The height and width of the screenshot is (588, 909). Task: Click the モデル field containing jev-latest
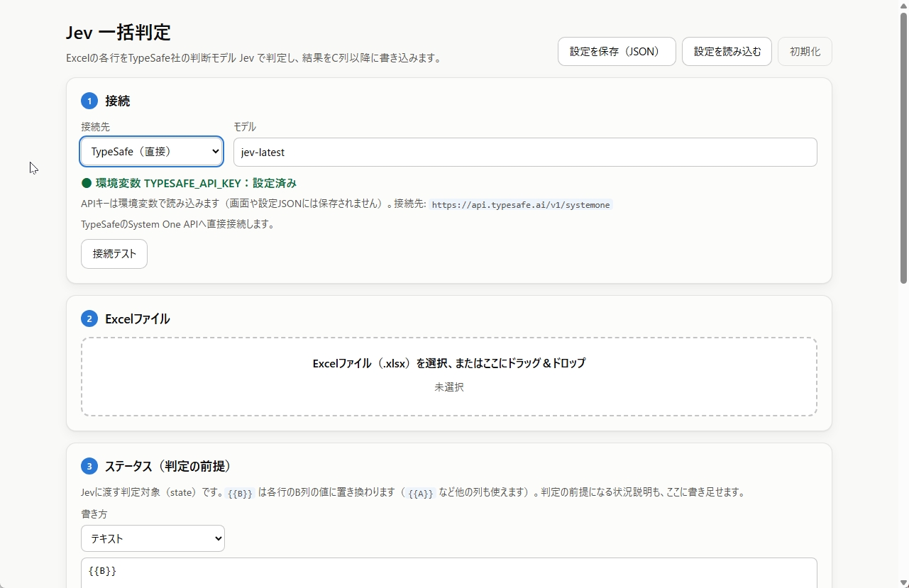coord(525,152)
